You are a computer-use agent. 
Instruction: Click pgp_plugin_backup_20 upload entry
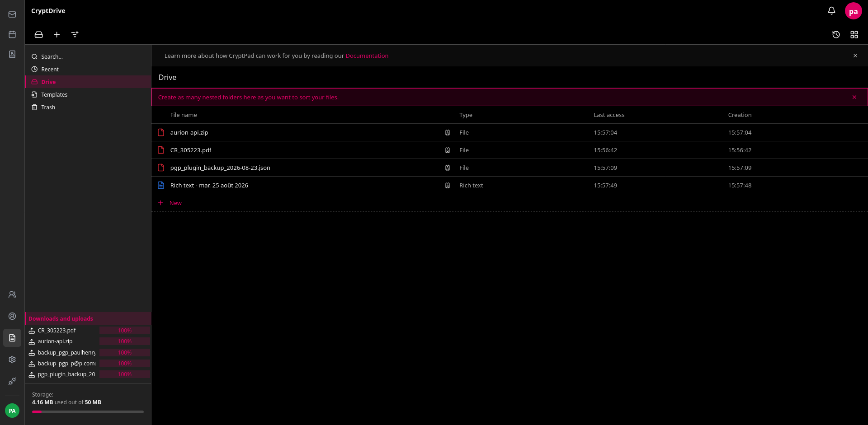66,374
